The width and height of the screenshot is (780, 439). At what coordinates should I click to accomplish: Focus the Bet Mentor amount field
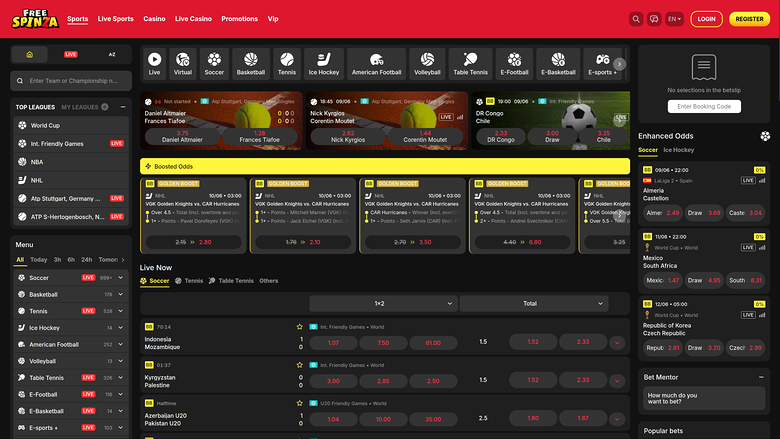pos(704,398)
